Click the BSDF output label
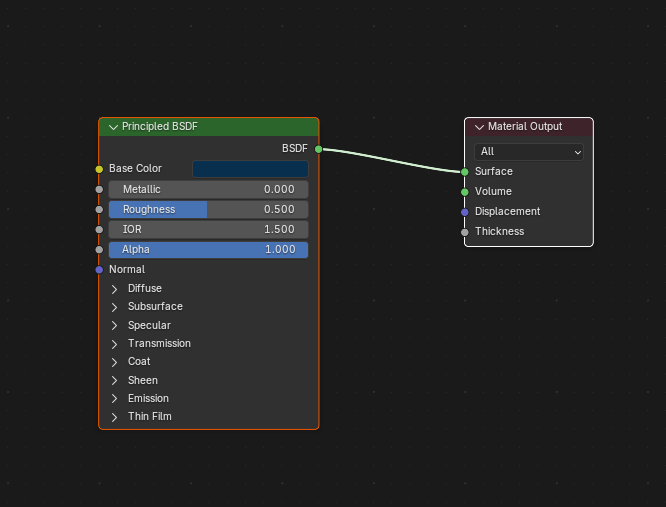Image resolution: width=666 pixels, height=507 pixels. tap(295, 149)
